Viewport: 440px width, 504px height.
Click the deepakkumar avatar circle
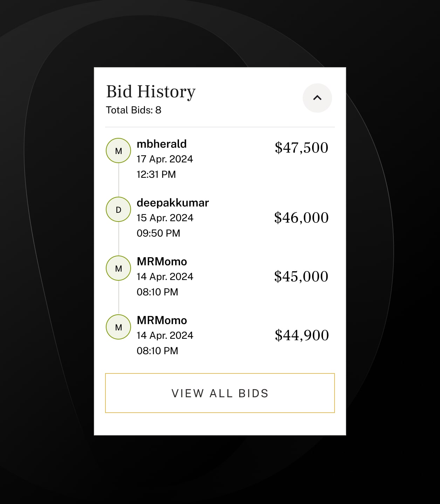coord(118,210)
